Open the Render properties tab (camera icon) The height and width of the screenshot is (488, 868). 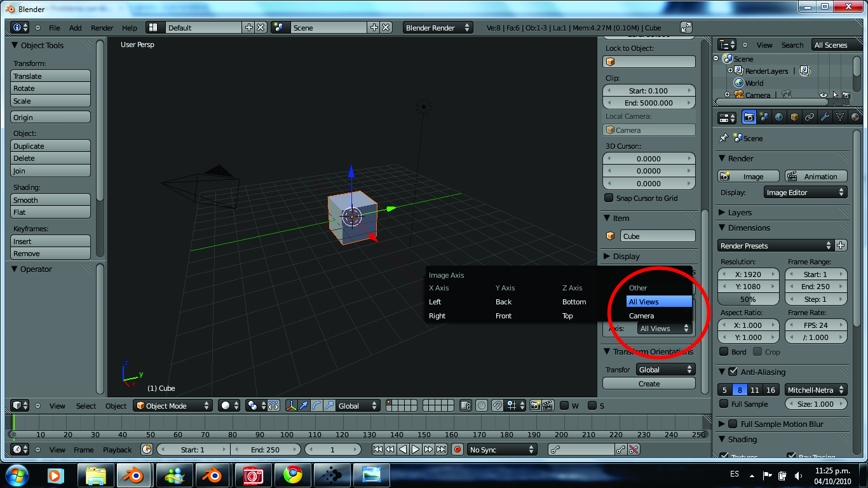click(749, 118)
